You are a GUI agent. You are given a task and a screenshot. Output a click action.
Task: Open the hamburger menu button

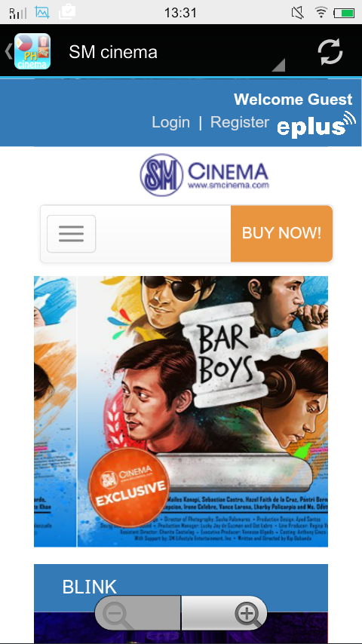click(x=71, y=234)
